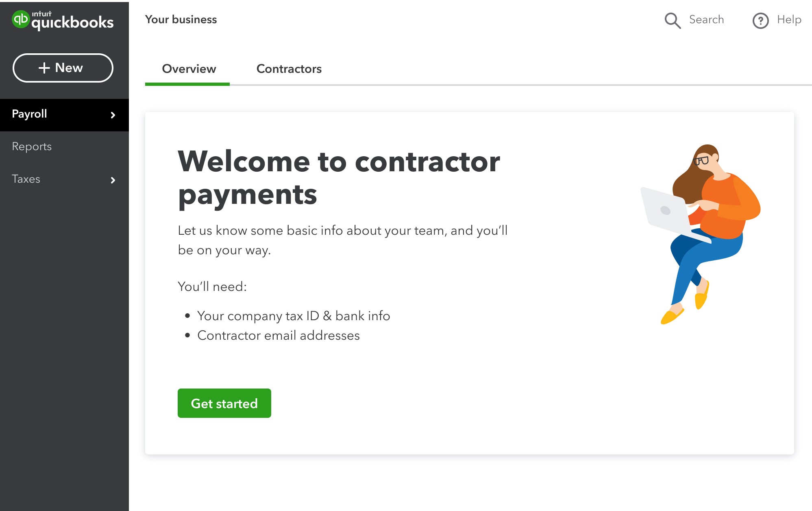The height and width of the screenshot is (511, 812).
Task: Switch to the Contractors tab
Action: 289,69
